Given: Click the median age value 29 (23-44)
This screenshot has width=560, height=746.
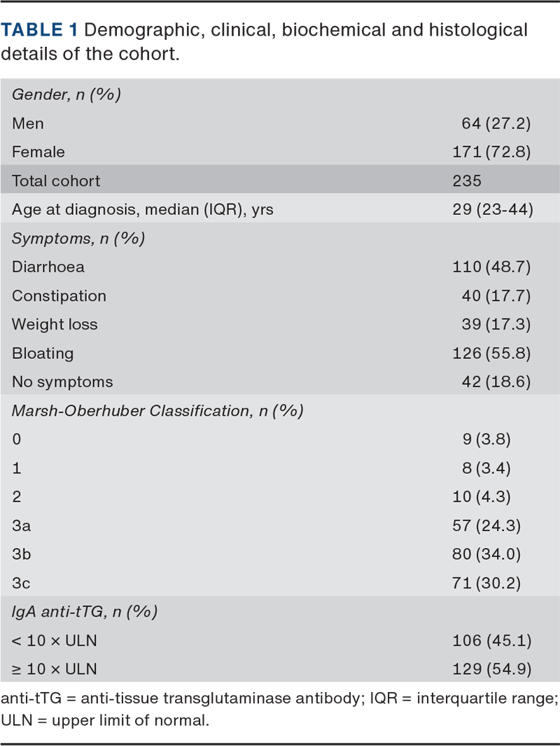Looking at the screenshot, I should tap(493, 209).
